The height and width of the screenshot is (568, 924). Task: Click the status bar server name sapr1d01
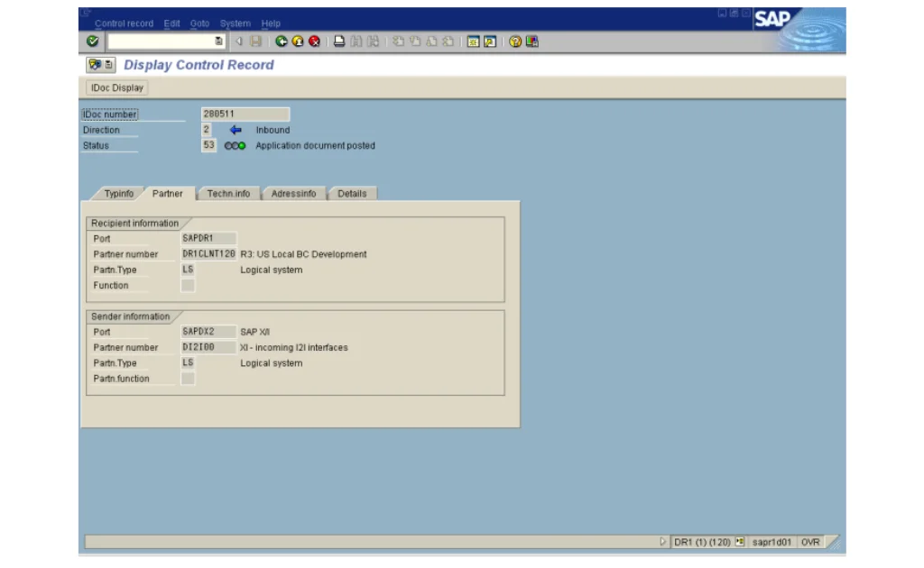tap(772, 542)
